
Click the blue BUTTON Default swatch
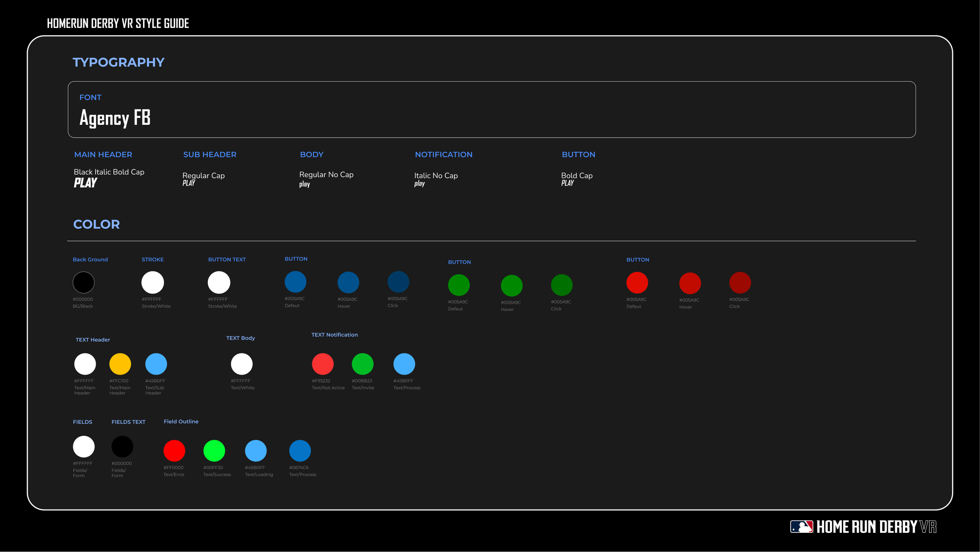295,282
